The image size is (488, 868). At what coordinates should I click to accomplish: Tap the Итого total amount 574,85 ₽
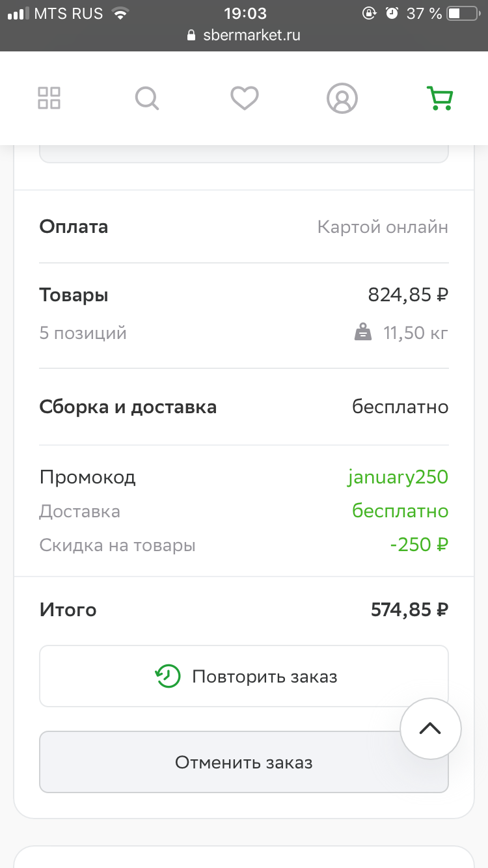(410, 610)
